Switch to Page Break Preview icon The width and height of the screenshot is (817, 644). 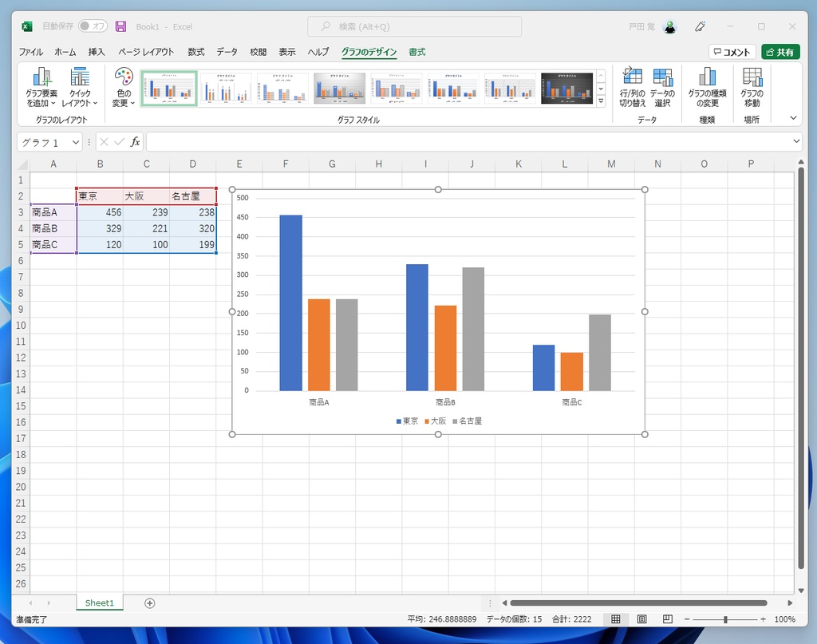point(668,619)
